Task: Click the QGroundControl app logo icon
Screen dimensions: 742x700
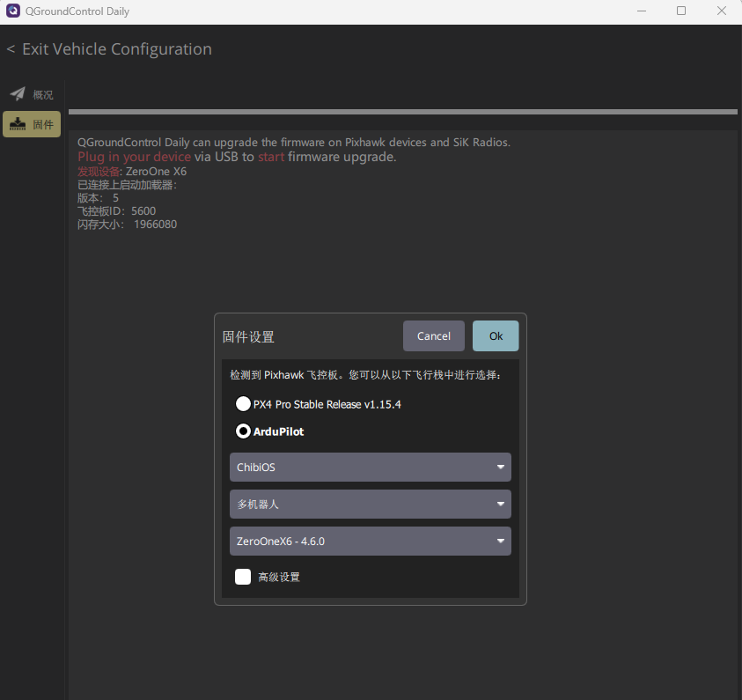Action: [13, 11]
